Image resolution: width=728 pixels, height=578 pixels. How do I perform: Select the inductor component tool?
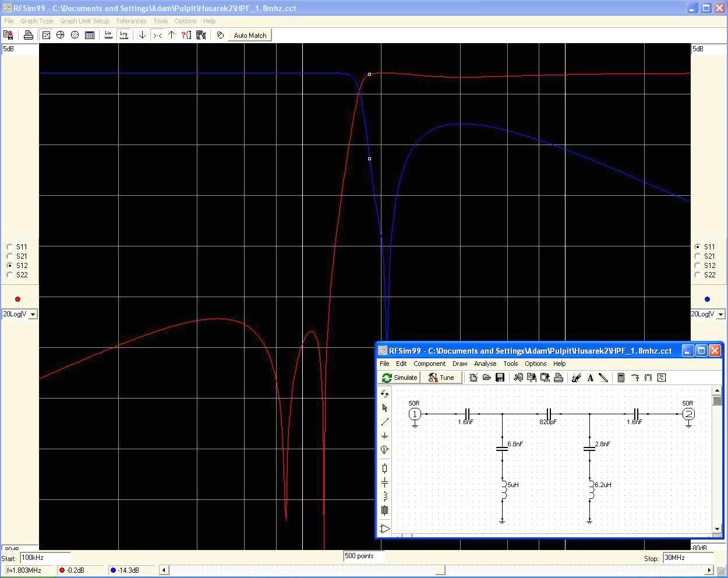click(384, 496)
